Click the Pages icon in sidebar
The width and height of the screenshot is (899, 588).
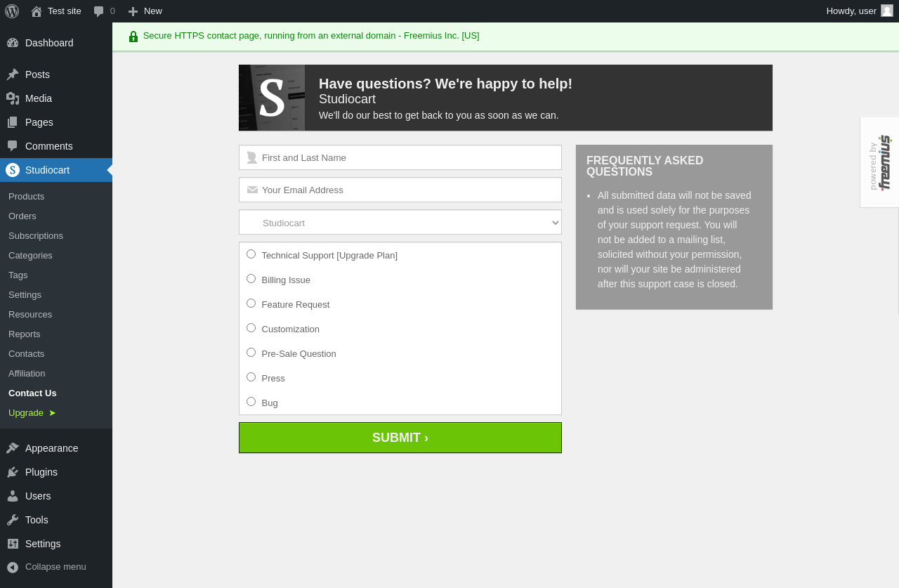(x=13, y=122)
